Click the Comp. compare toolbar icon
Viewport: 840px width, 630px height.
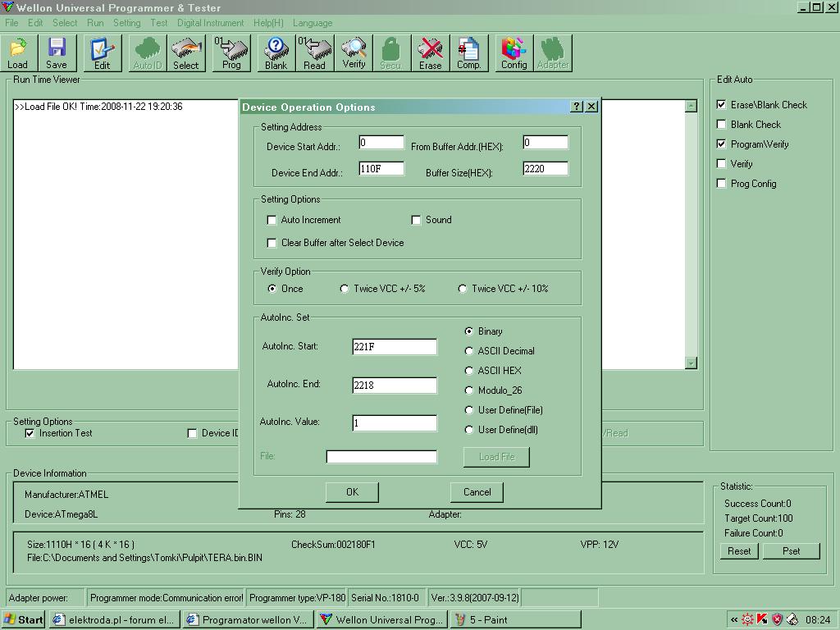469,52
